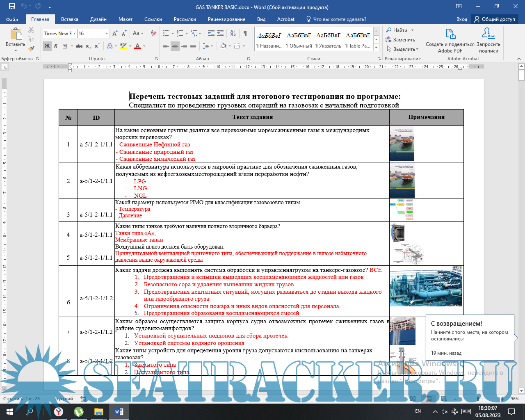The image size is (525, 420).
Task: Click the Clear Formatting eraser icon
Action: click(154, 33)
